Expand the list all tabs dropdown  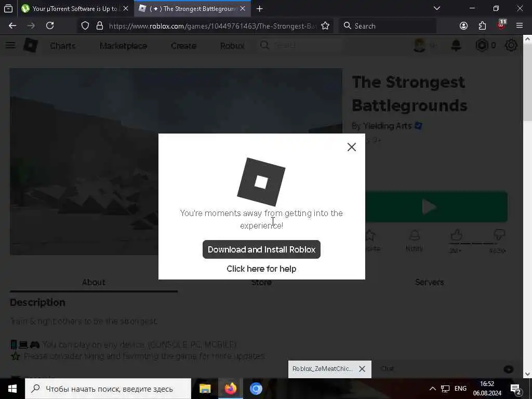click(x=437, y=8)
